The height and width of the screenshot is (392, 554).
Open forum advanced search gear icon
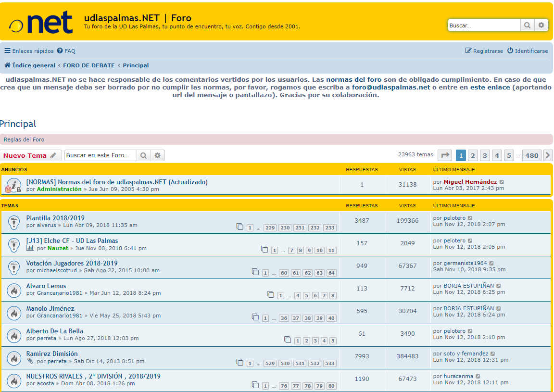(x=158, y=155)
